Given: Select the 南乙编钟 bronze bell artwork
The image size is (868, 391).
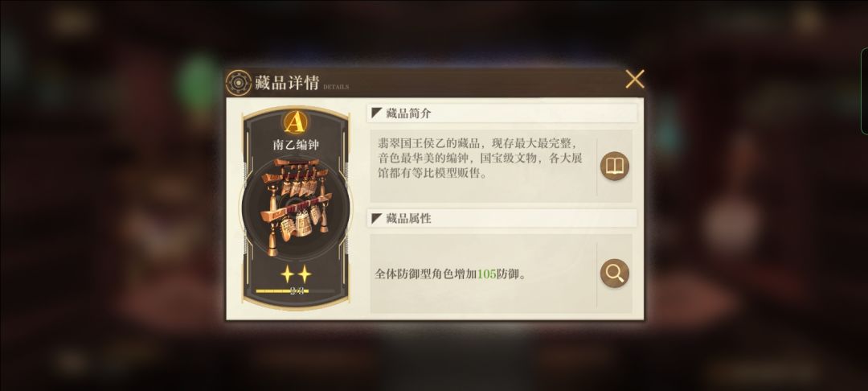Looking at the screenshot, I should coord(296,206).
